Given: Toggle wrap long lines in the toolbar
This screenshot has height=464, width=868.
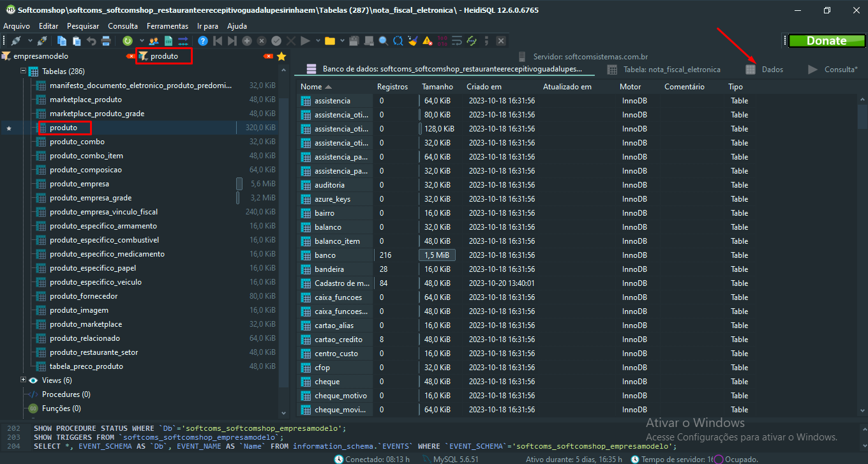Looking at the screenshot, I should (x=457, y=41).
